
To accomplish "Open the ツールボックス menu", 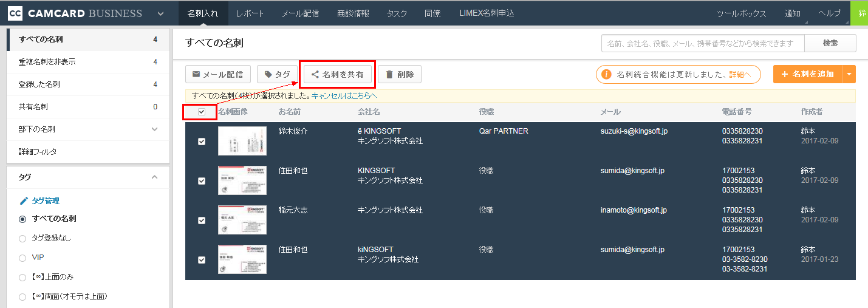I will [742, 13].
